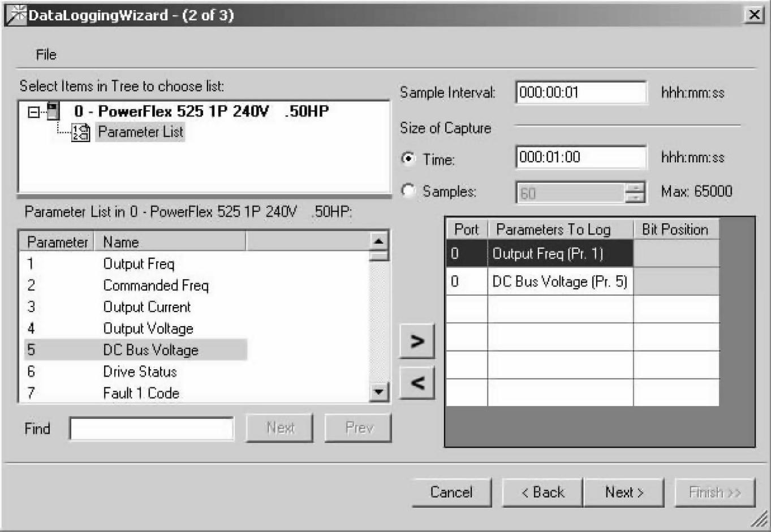This screenshot has width=771, height=532.
Task: Click the Time capture duration field
Action: pyautogui.click(x=581, y=157)
